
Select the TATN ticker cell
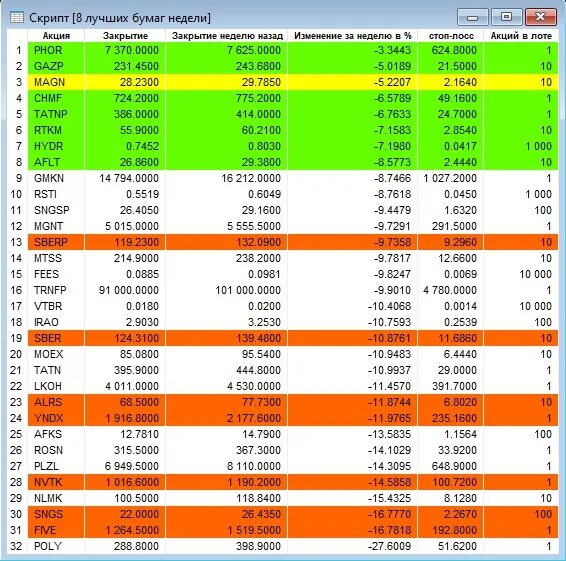tap(56, 370)
